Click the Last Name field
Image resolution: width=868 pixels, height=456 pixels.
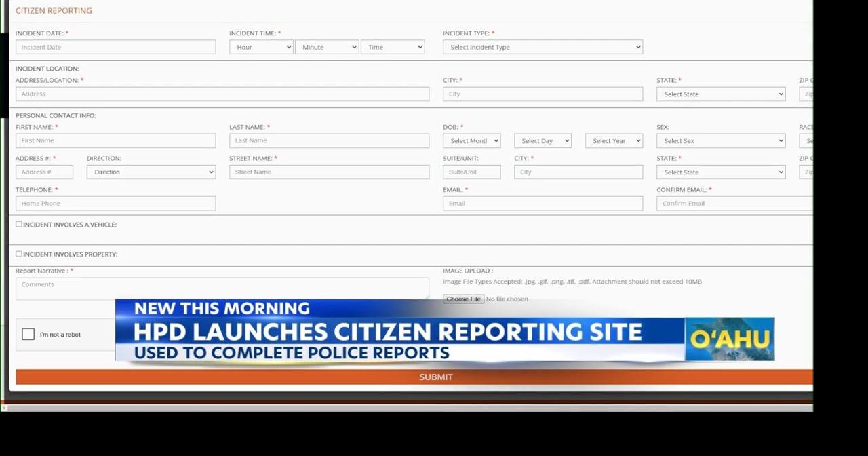point(329,140)
